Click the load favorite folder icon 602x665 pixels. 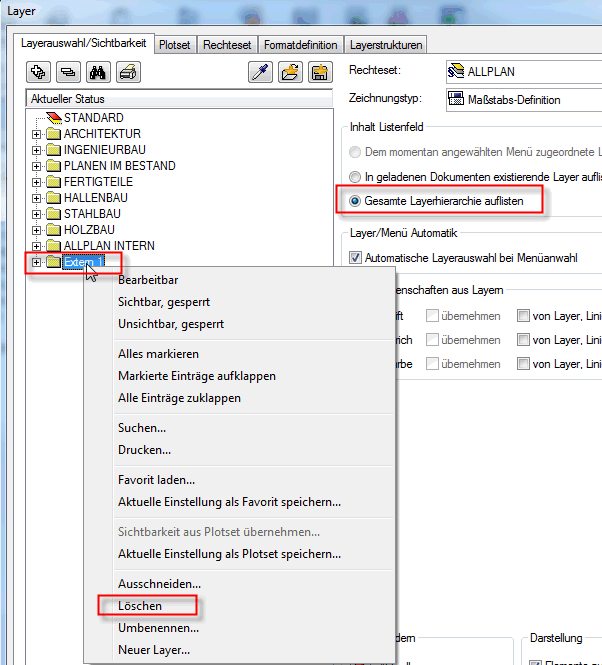pos(291,72)
